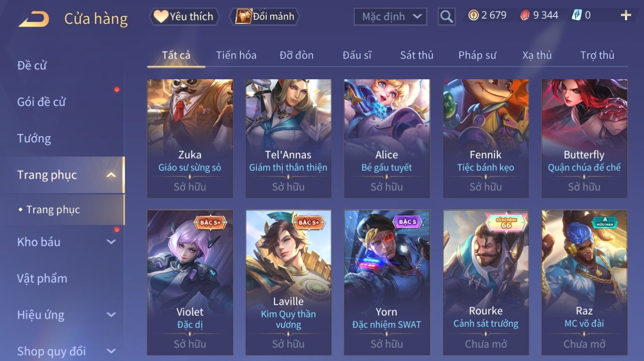The image size is (644, 361).
Task: Select Rourke Cảnh sát trưởng skin card
Action: [486, 282]
